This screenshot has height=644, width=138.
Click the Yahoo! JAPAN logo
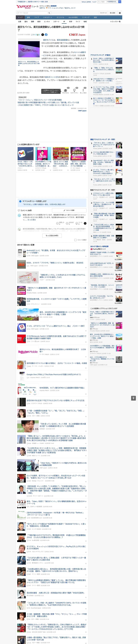point(23,7)
